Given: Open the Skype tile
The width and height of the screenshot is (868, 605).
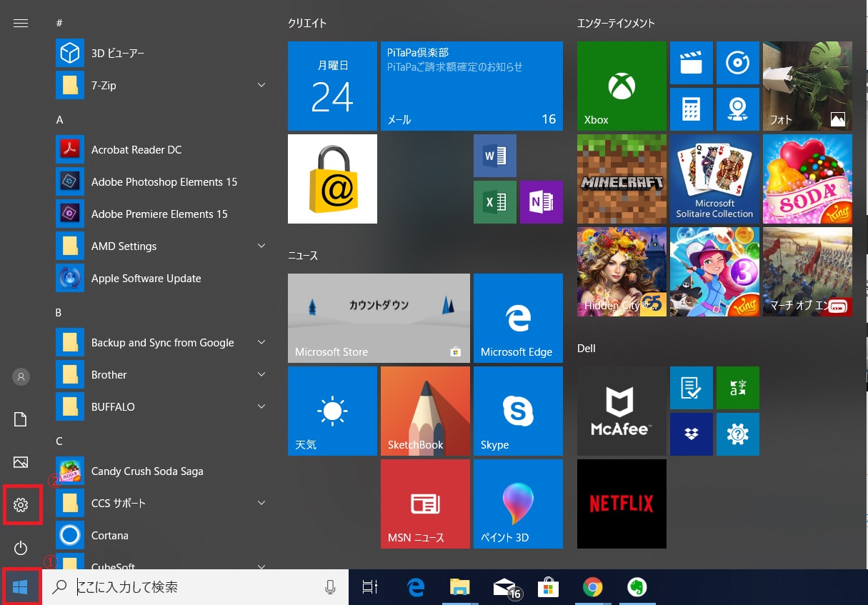Looking at the screenshot, I should (x=518, y=411).
